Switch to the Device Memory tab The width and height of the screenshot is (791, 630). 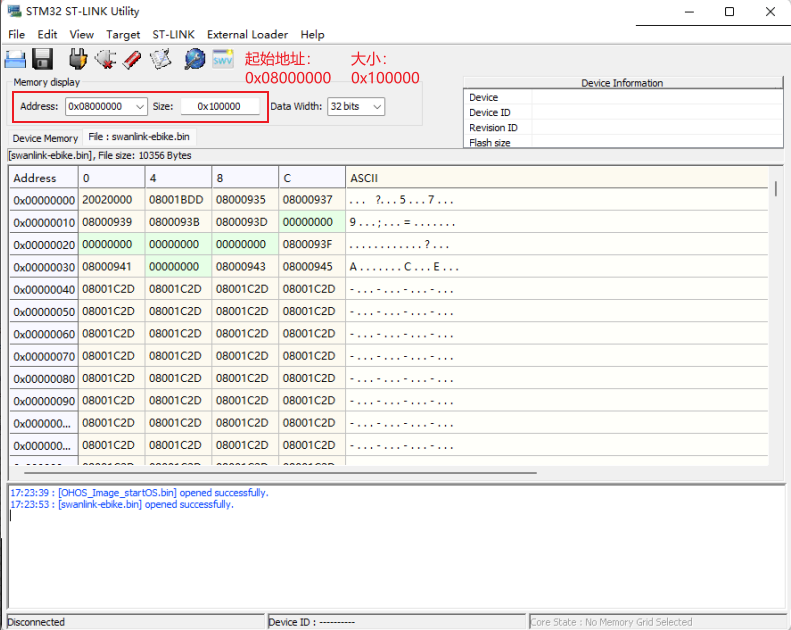point(45,138)
